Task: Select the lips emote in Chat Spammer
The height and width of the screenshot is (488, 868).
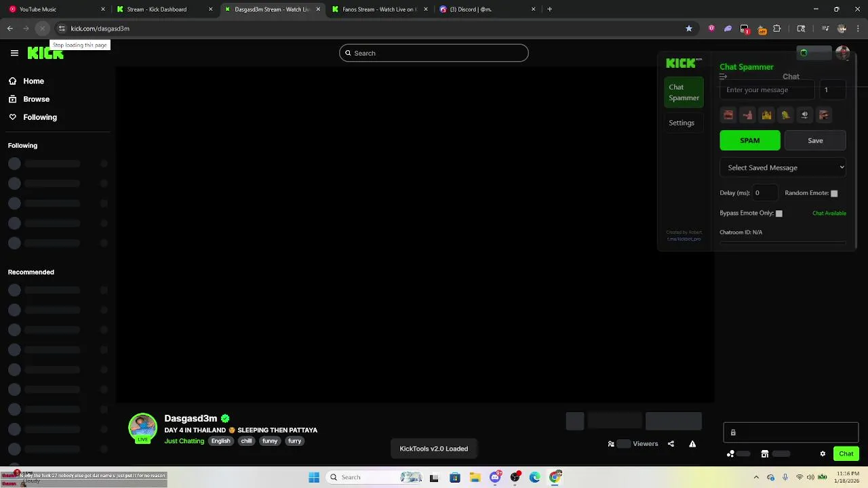Action: coord(728,115)
